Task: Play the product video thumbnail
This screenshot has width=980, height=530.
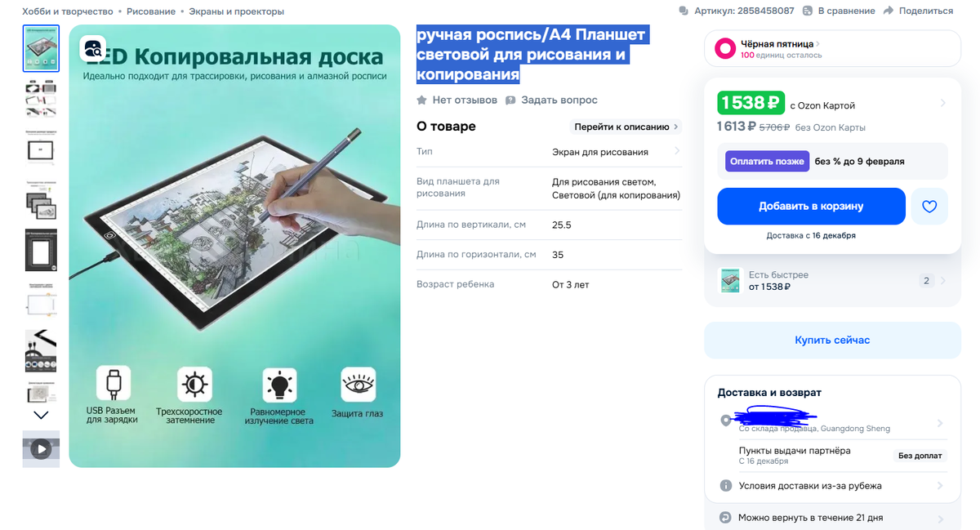Action: [x=41, y=448]
